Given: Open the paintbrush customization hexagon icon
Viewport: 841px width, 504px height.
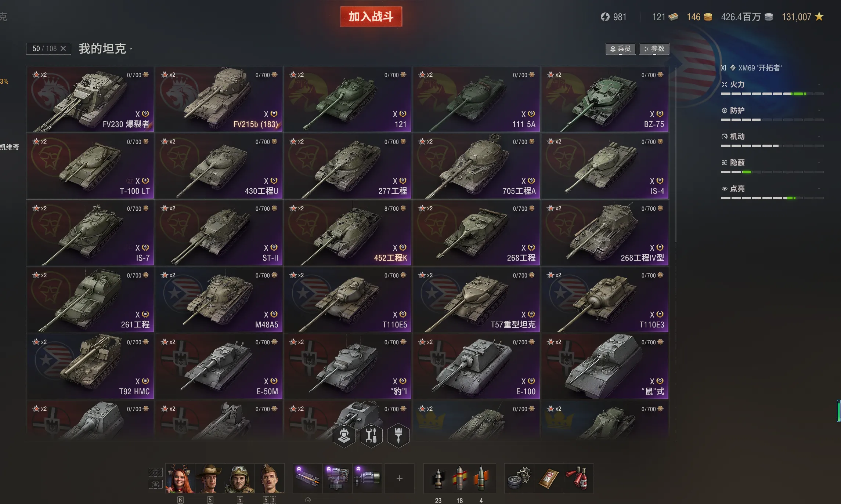Looking at the screenshot, I should tap(398, 435).
